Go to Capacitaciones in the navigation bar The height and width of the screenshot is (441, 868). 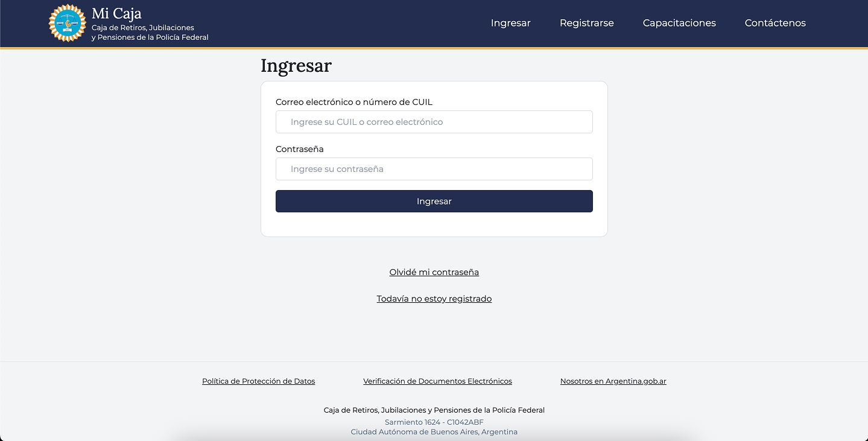tap(679, 23)
